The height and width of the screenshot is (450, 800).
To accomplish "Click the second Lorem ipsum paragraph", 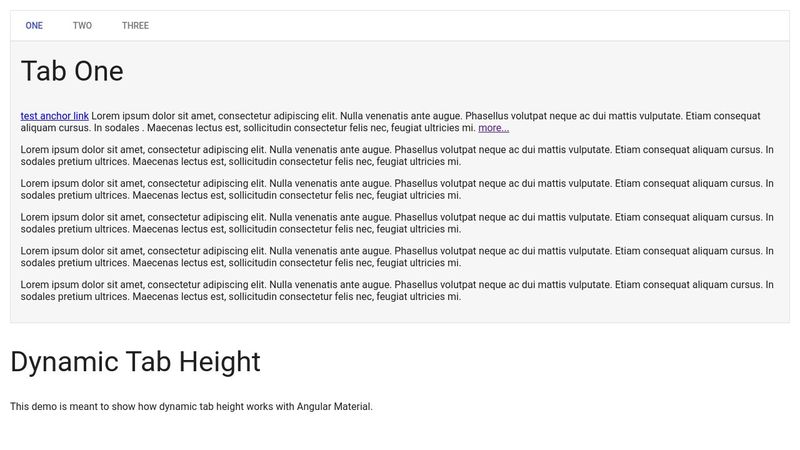I will [x=397, y=156].
